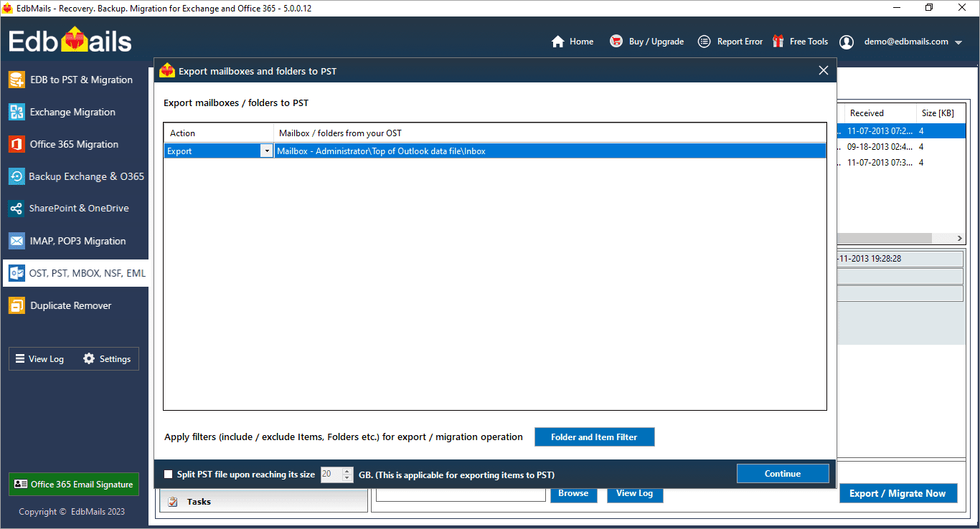Click the Home link in top bar
The width and height of the screenshot is (980, 529).
581,42
